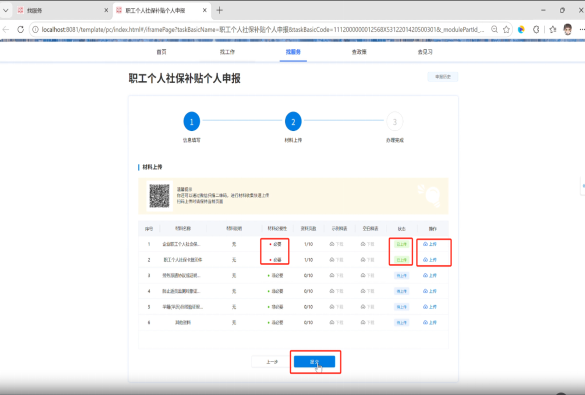This screenshot has width=585, height=395.
Task: Click the upload link in row 5
Action: (430, 307)
